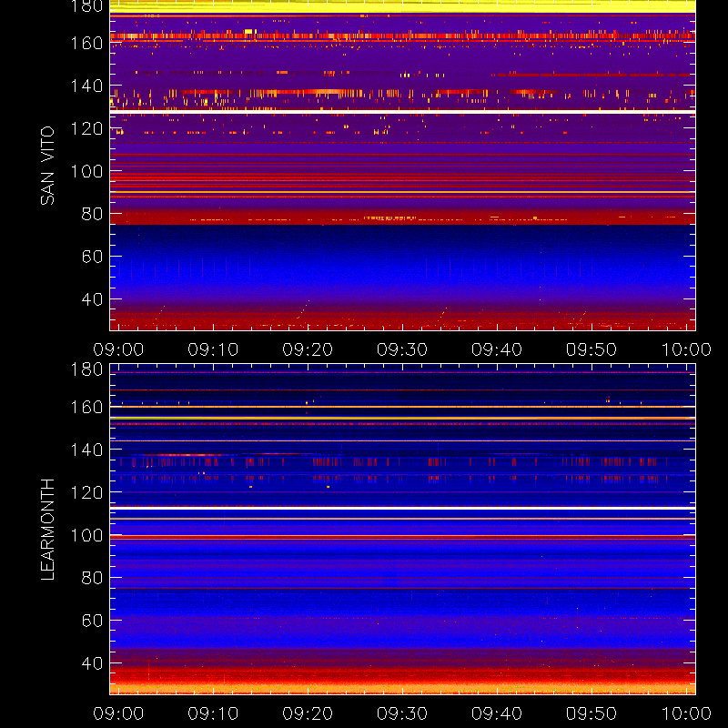The width and height of the screenshot is (728, 728).
Task: Click the LEARMONTH axis label
Action: pos(47,530)
